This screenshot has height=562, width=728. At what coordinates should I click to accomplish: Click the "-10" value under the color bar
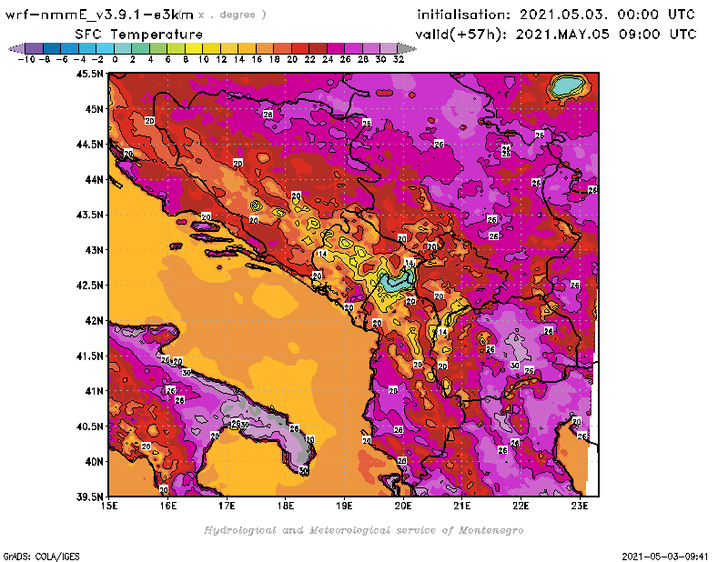click(26, 59)
